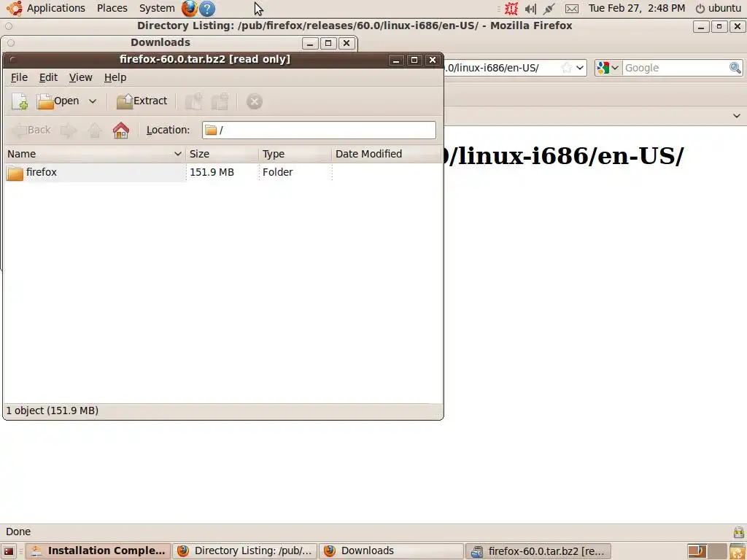747x560 pixels.
Task: Bookmark page with star icon in Firefox
Action: (x=566, y=68)
